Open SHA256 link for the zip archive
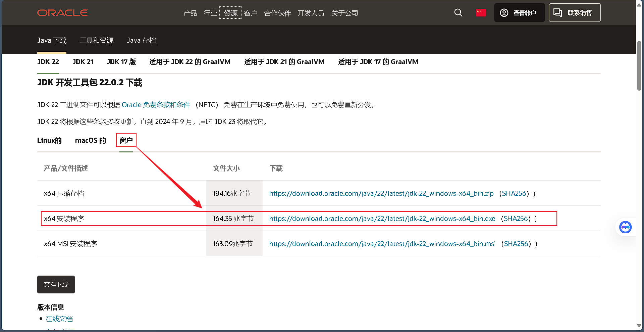The height and width of the screenshot is (332, 644). click(514, 193)
